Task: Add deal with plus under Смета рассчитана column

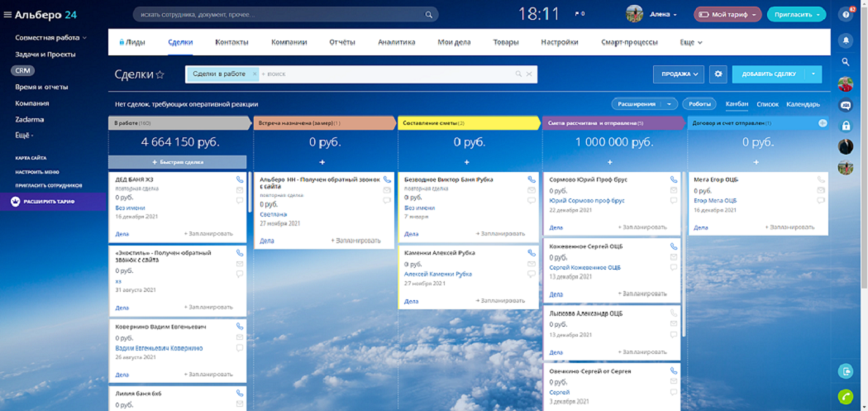Action: 609,162
